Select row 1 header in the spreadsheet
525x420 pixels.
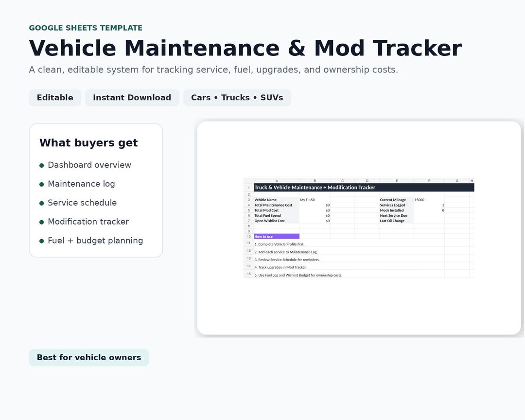click(x=249, y=188)
